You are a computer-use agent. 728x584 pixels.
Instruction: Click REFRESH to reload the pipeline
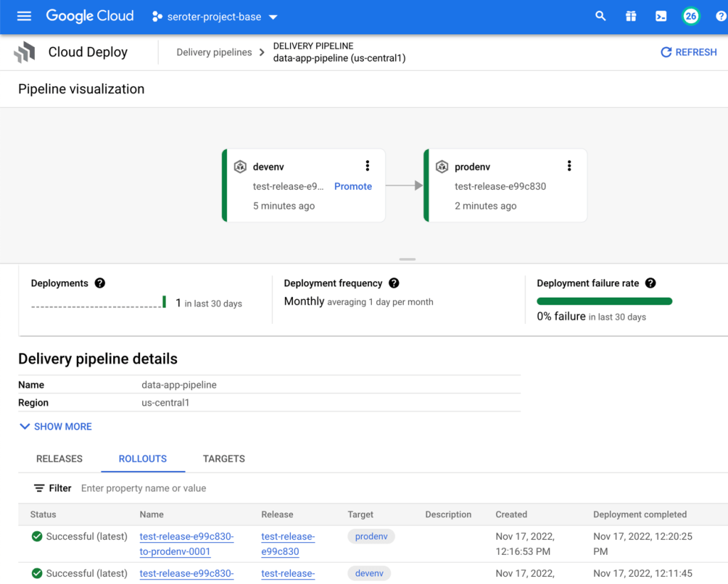[687, 52]
